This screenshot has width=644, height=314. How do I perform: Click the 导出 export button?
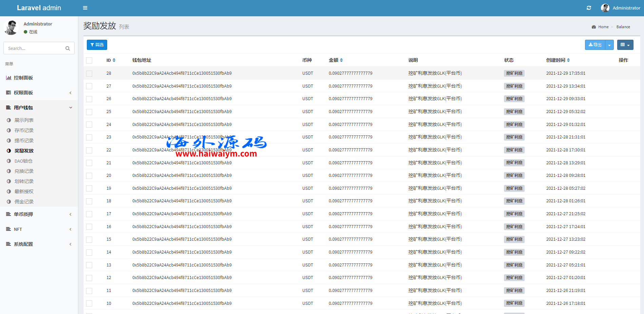595,45
